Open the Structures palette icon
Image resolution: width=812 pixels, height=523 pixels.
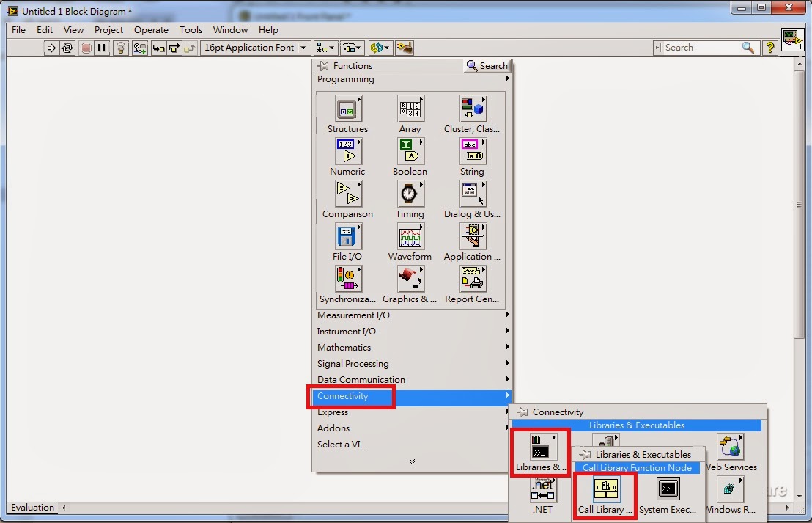[x=347, y=109]
